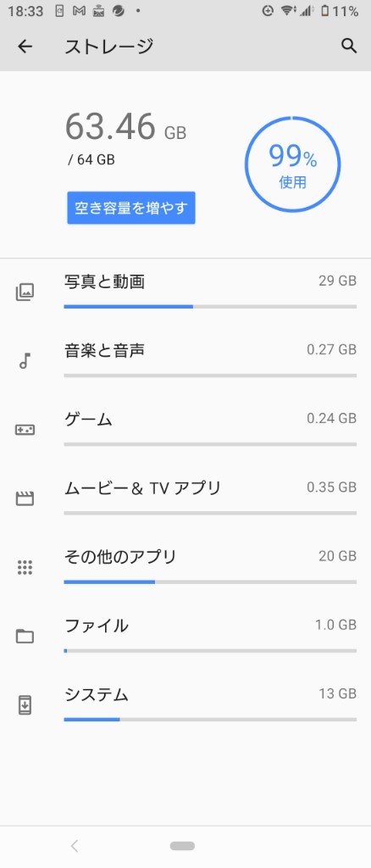The height and width of the screenshot is (868, 371).
Task: Tap the music note icon
Action: point(25,361)
